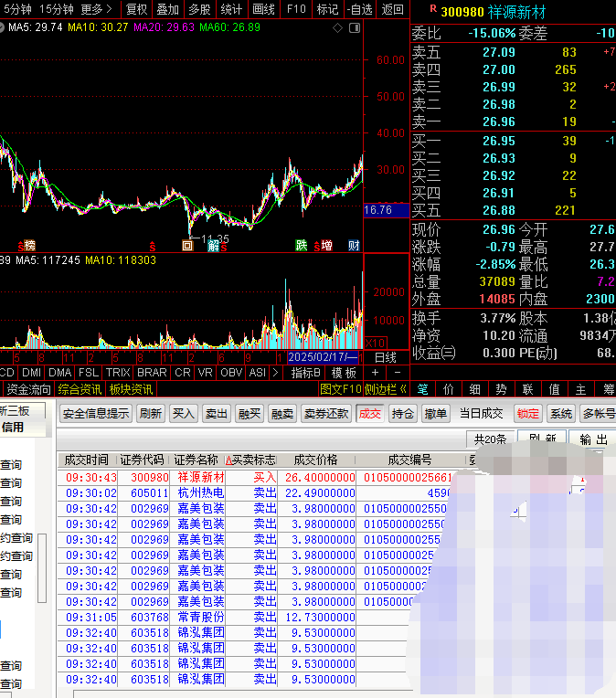
Task: Click the 安全信息提示 button
Action: point(96,414)
